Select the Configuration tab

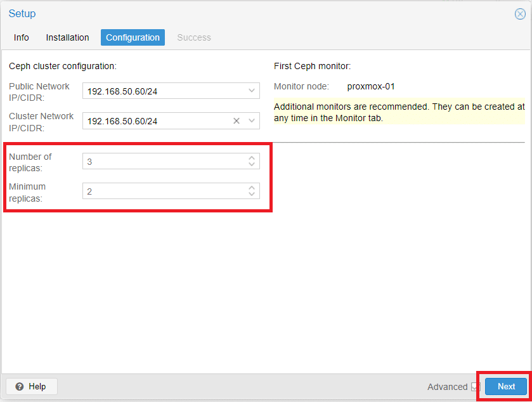click(x=133, y=37)
